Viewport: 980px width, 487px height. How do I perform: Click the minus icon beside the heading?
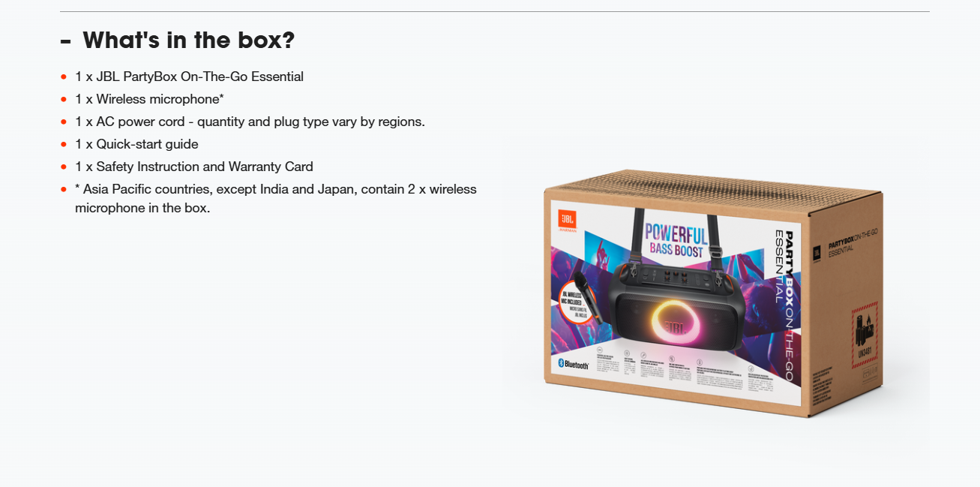[x=65, y=41]
